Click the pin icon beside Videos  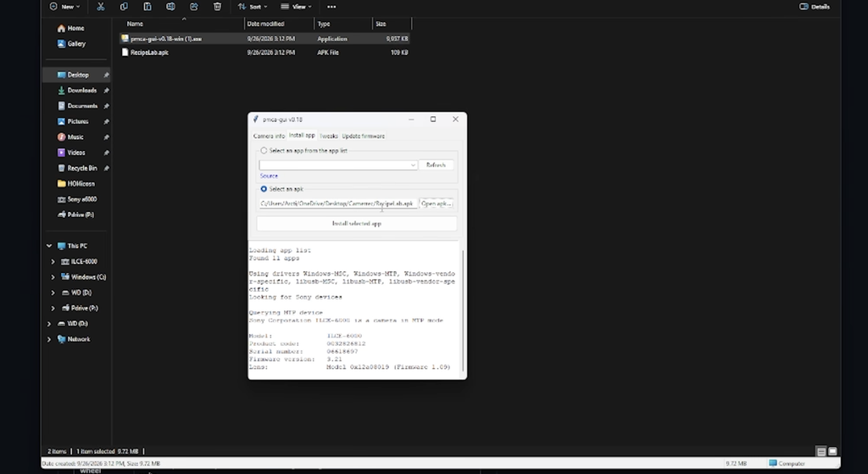tap(106, 153)
